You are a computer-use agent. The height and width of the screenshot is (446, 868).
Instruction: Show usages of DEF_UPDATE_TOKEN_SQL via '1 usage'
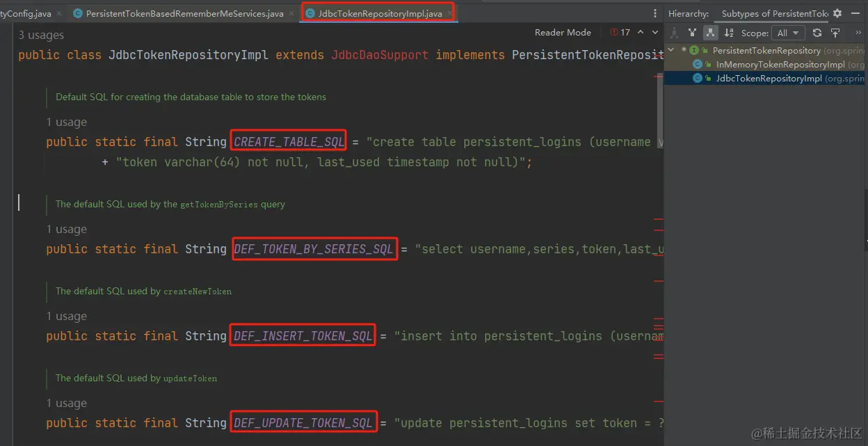[67, 403]
